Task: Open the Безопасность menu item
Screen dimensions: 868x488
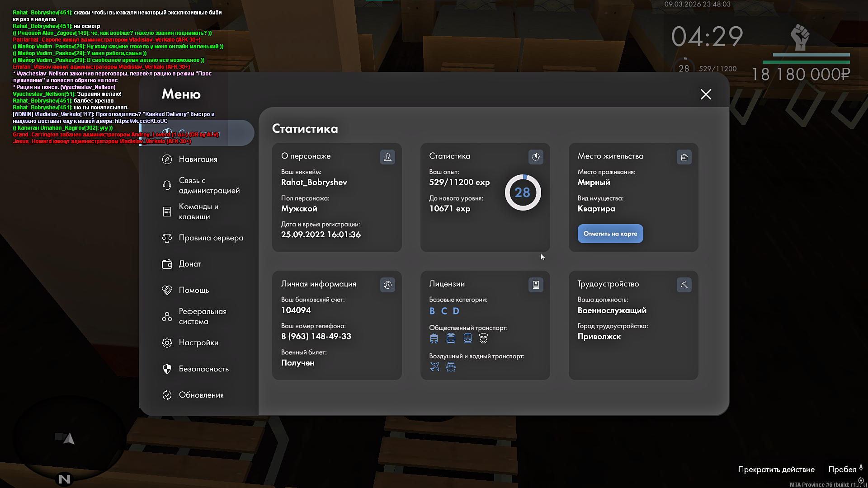Action: [203, 369]
